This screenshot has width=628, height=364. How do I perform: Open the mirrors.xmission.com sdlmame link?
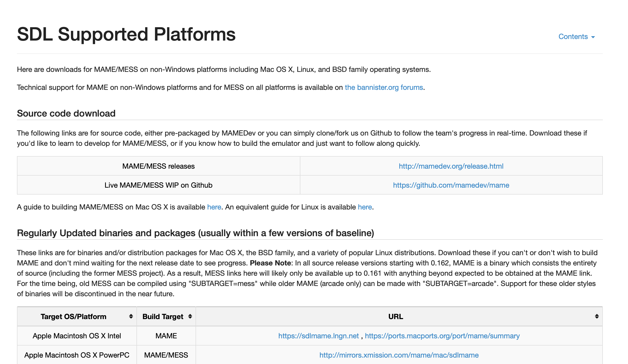pos(399,355)
